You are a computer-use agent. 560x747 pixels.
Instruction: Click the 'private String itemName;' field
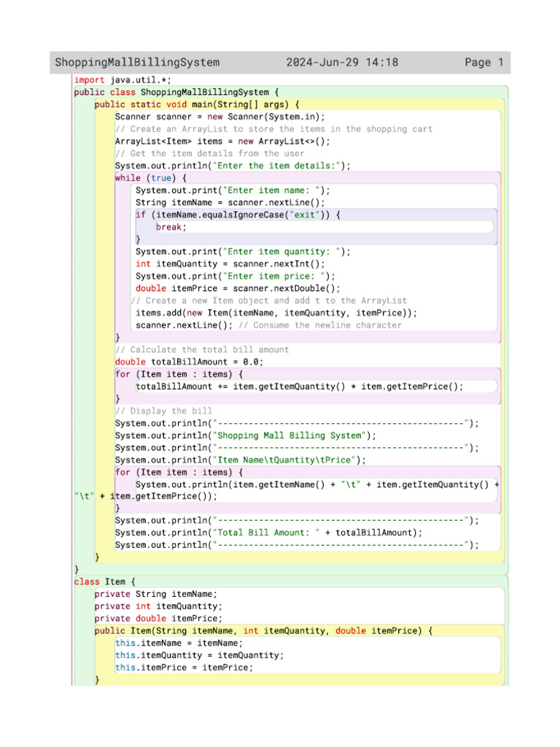pos(156,595)
